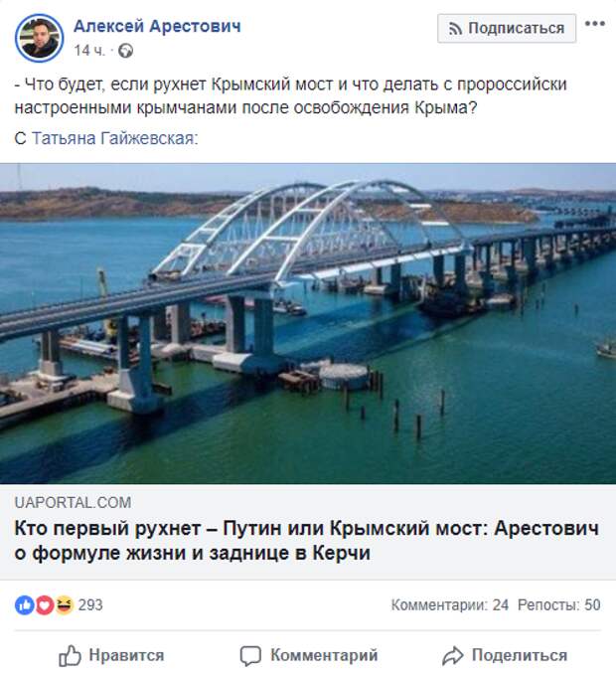Show the 24 Комментарии list
The height and width of the screenshot is (678, 616).
click(x=449, y=604)
